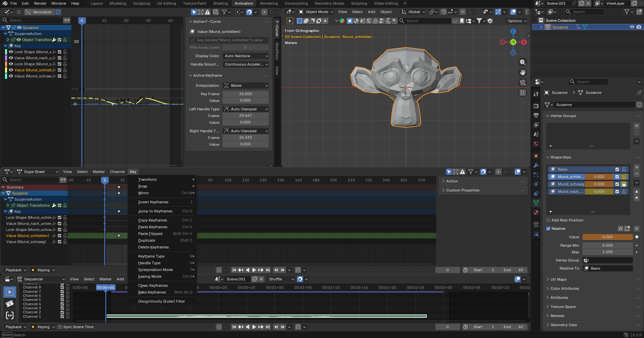Toggle camera view icon in viewport
This screenshot has width=644, height=338.
point(523,82)
